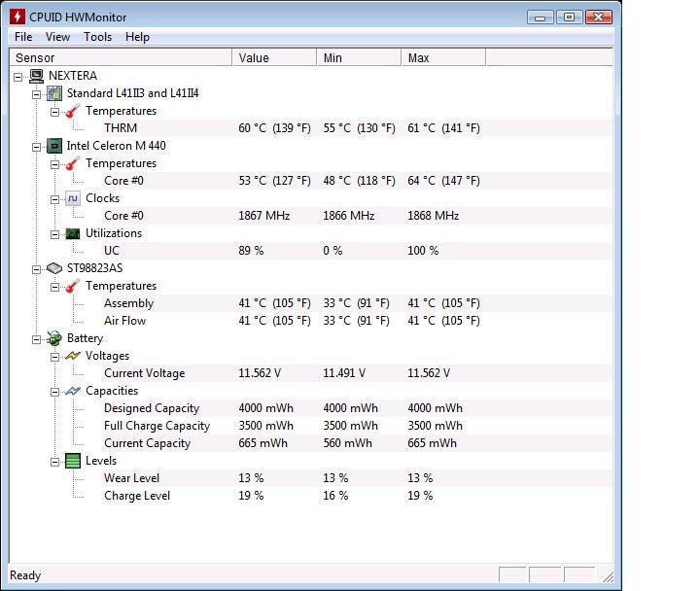The image size is (700, 591).
Task: Select the Current Capacity row
Action: pyautogui.click(x=357, y=443)
